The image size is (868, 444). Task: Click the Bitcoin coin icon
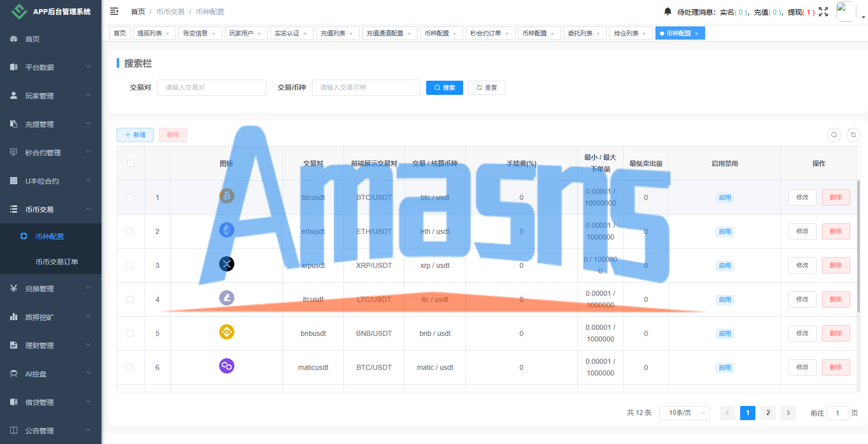(x=227, y=196)
